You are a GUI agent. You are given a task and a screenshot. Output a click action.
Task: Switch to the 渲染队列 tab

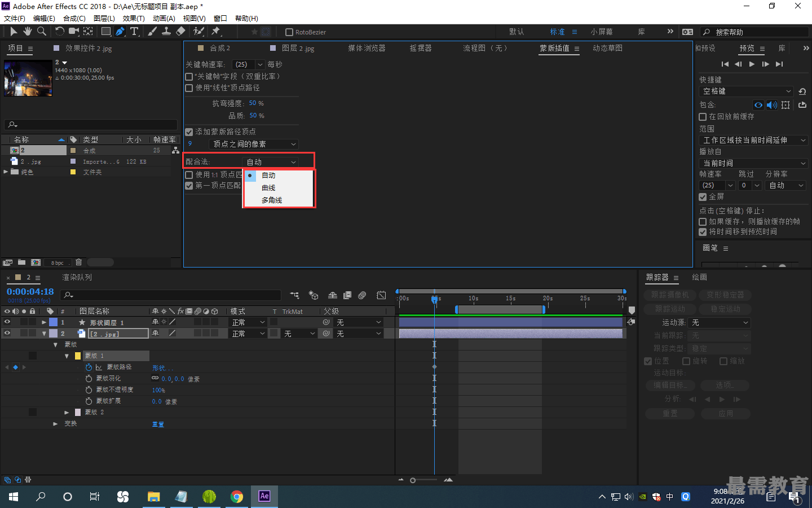point(77,278)
